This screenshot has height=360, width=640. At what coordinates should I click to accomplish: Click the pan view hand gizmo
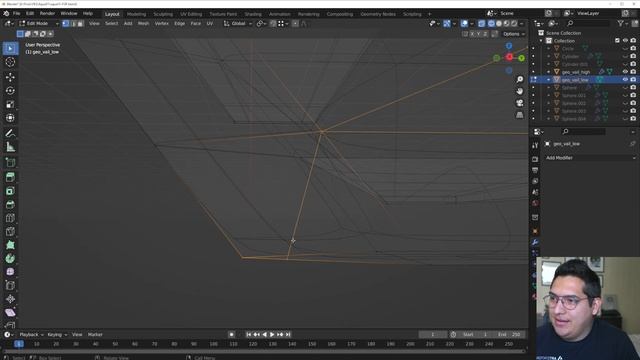click(520, 91)
